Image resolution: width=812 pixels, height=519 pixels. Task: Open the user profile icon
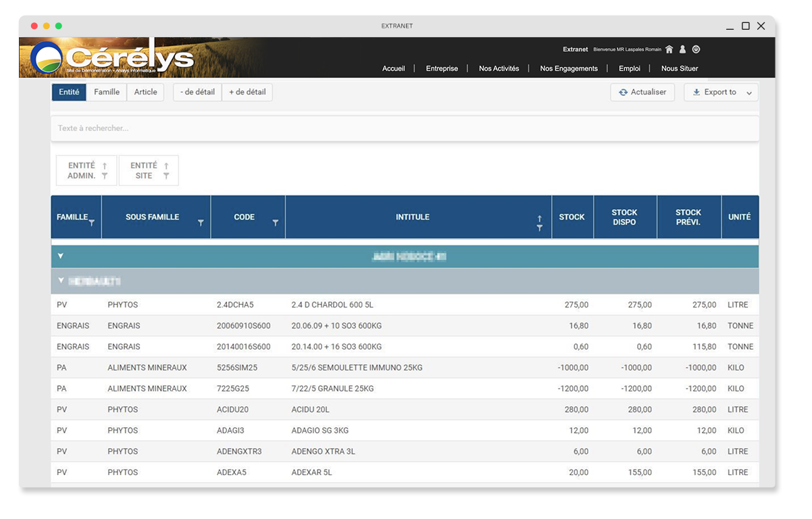tap(682, 49)
